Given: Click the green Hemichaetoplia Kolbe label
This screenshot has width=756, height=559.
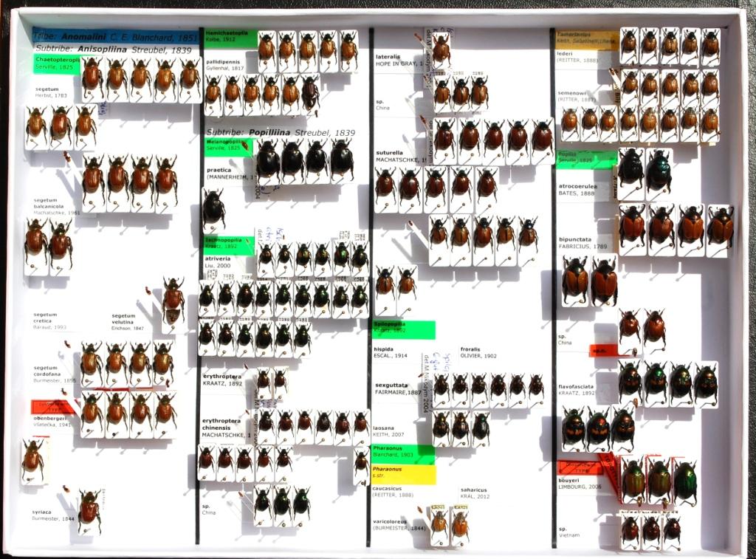Looking at the screenshot, I should coord(230,38).
